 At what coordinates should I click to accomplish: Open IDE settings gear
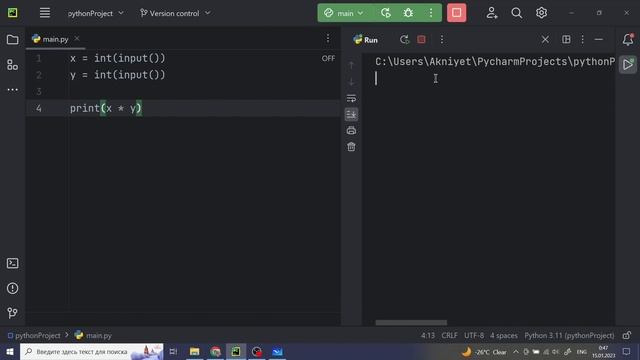pos(541,13)
